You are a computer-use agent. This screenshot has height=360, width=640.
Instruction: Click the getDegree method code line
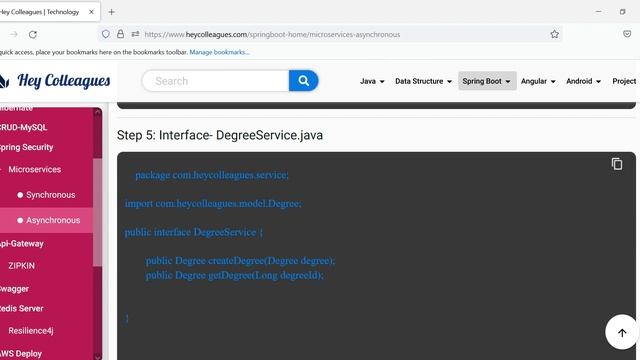coord(235,275)
